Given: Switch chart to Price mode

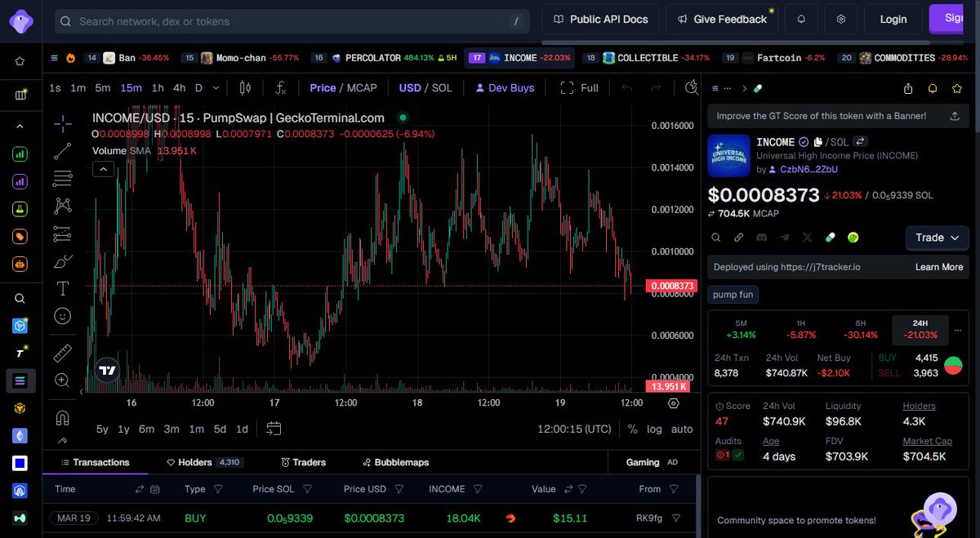Looking at the screenshot, I should click(x=323, y=87).
